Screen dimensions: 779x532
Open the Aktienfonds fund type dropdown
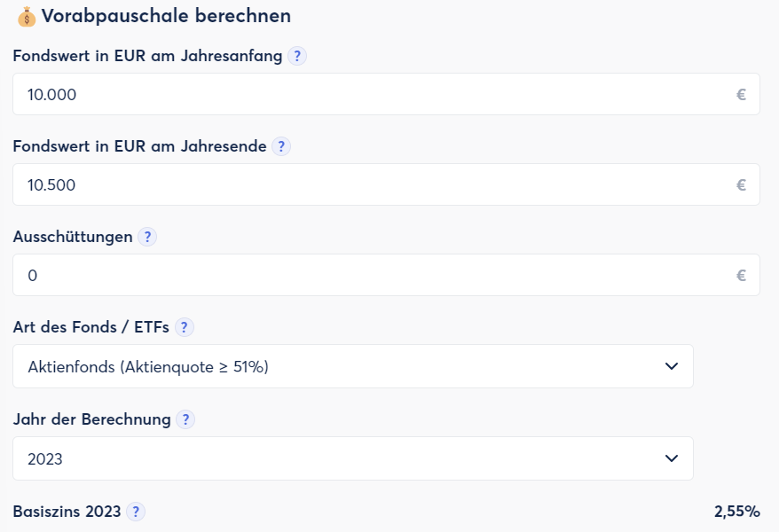352,366
